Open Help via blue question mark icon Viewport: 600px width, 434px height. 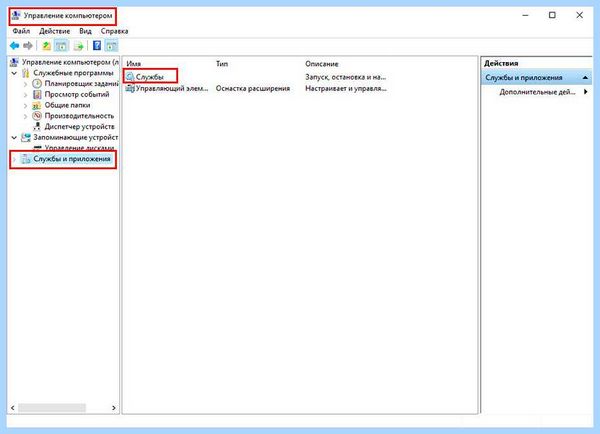[97, 46]
